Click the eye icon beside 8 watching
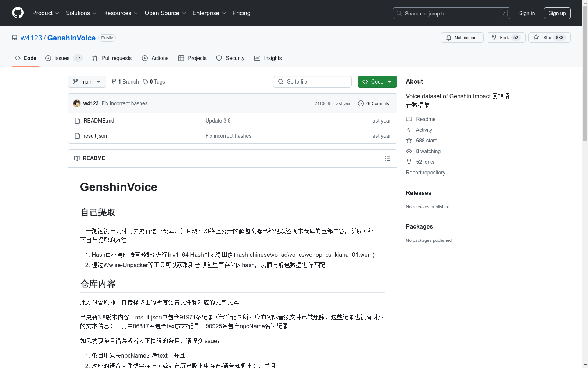The height and width of the screenshot is (368, 588). click(409, 151)
